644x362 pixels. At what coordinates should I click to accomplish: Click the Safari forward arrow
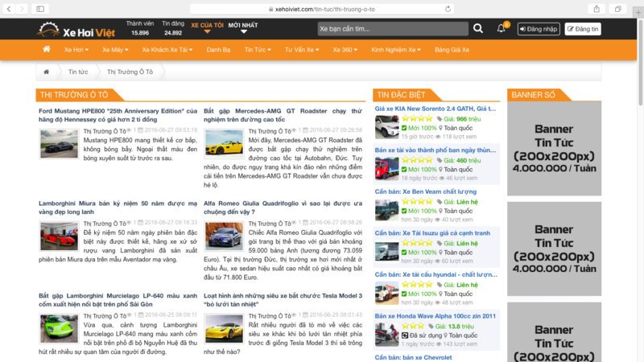coord(22,9)
